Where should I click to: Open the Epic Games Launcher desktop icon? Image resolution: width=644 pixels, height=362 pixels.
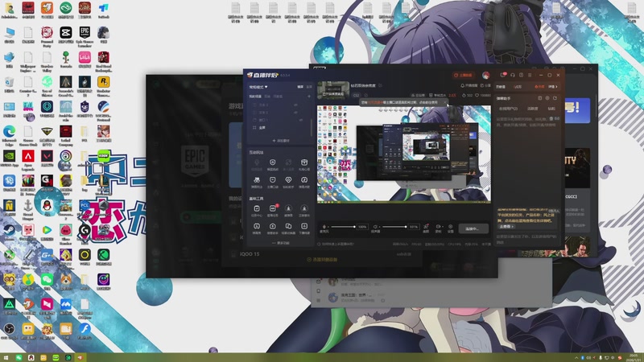coord(85,32)
